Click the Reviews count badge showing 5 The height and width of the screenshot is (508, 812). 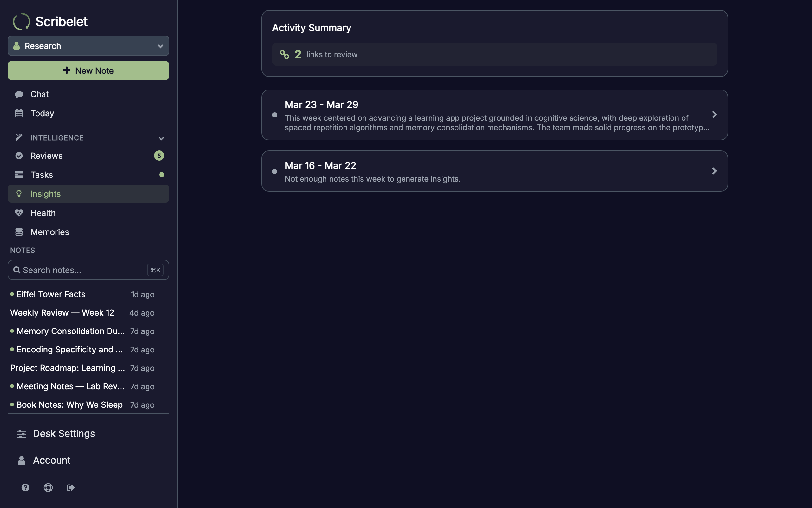click(159, 156)
